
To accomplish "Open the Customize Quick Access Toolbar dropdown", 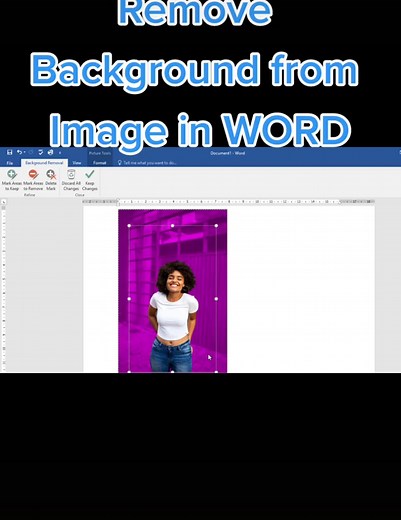I will 60,153.
